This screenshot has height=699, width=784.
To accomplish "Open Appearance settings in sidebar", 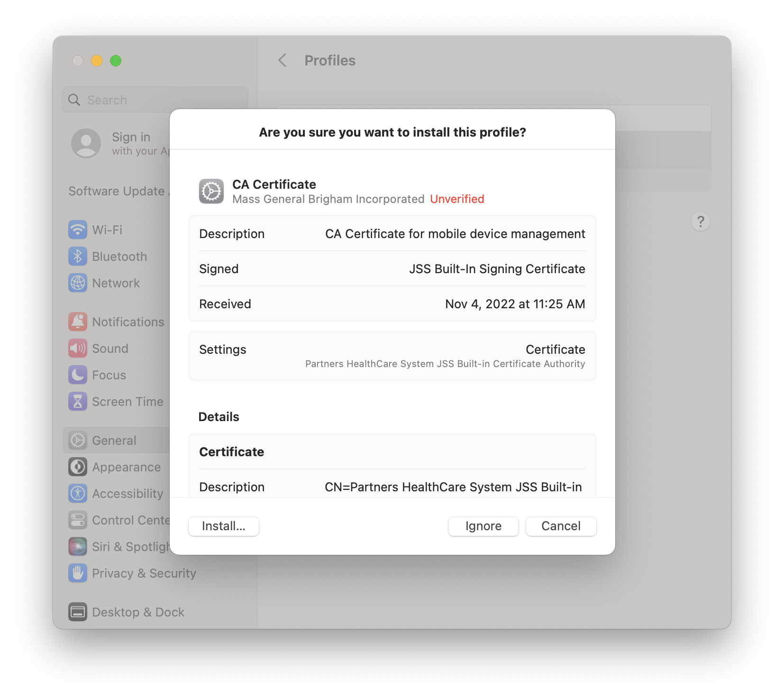I will [x=126, y=467].
